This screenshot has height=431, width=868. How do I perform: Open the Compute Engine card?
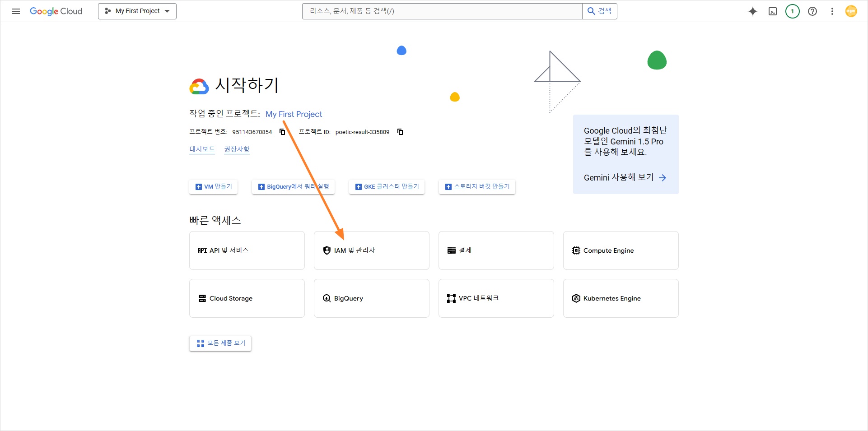pos(621,250)
